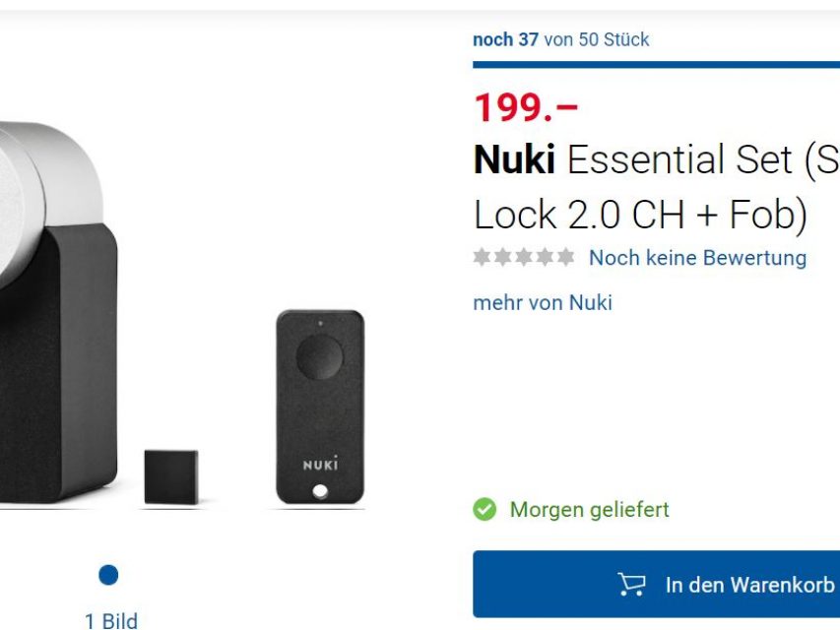Image resolution: width=840 pixels, height=630 pixels.
Task: Click the small black door sensor cube
Action: tap(170, 476)
